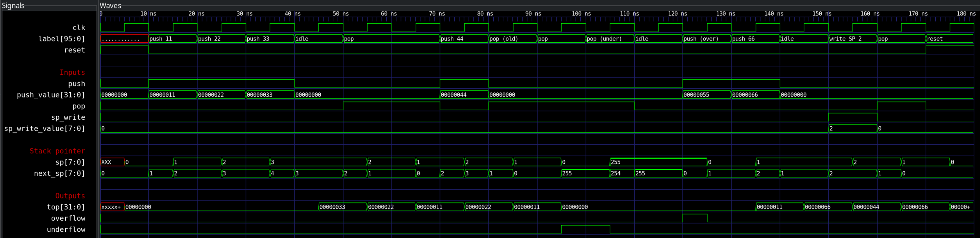Select the sp_write signal name
This screenshot has width=980, height=238.
click(x=68, y=117)
